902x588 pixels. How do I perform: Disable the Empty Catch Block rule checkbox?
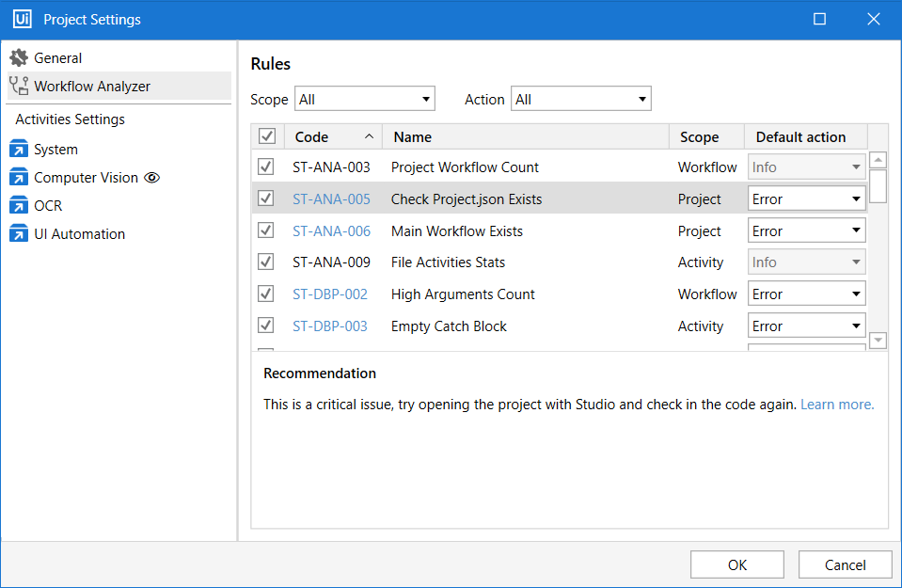coord(266,326)
